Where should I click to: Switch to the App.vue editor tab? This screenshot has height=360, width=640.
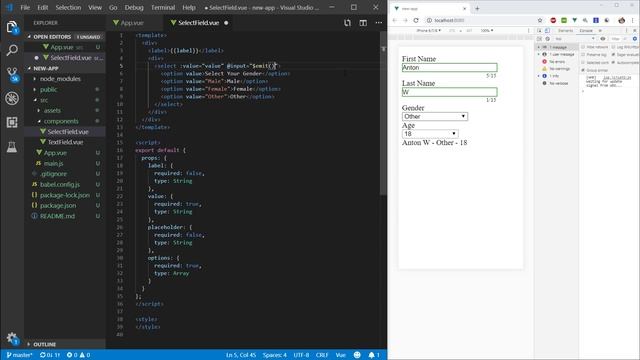132,23
